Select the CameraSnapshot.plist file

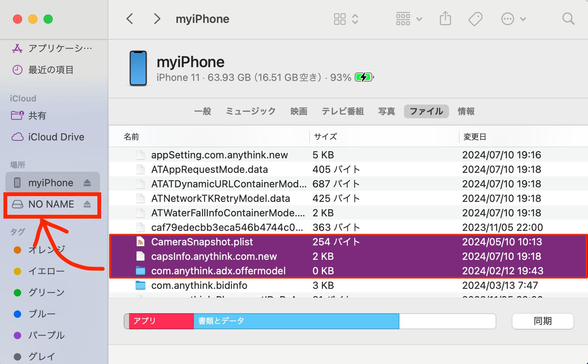[x=202, y=242]
